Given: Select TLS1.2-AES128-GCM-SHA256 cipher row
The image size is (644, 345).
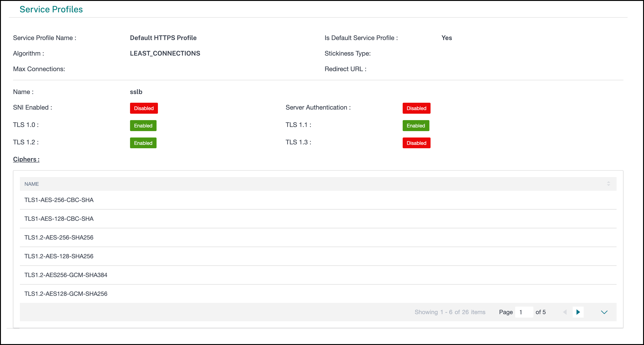Looking at the screenshot, I should pos(318,294).
